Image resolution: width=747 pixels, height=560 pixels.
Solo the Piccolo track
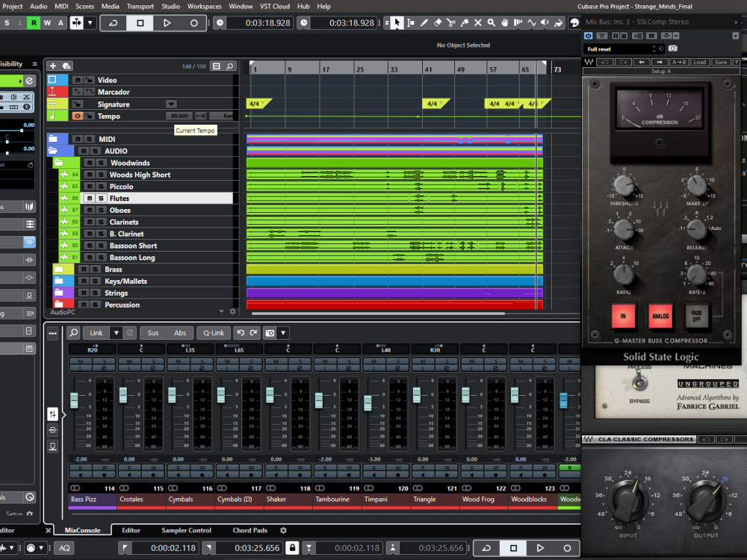[101, 186]
